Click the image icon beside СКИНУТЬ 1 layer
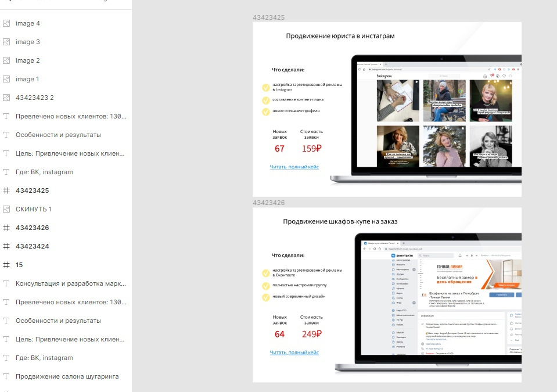The height and width of the screenshot is (392, 557). click(x=6, y=209)
